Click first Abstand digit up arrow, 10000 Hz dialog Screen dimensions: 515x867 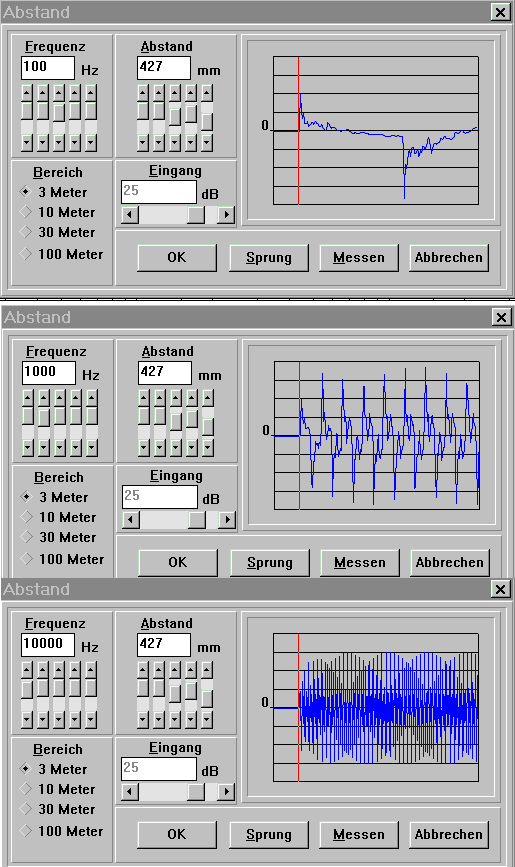point(143,670)
